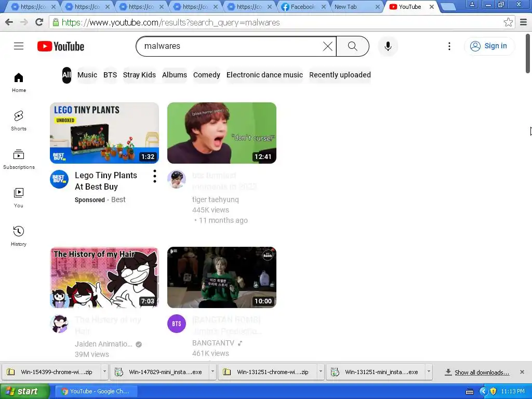Expand options for Win-131251-mini_insta....exe download
The width and height of the screenshot is (532, 399).
tap(429, 372)
